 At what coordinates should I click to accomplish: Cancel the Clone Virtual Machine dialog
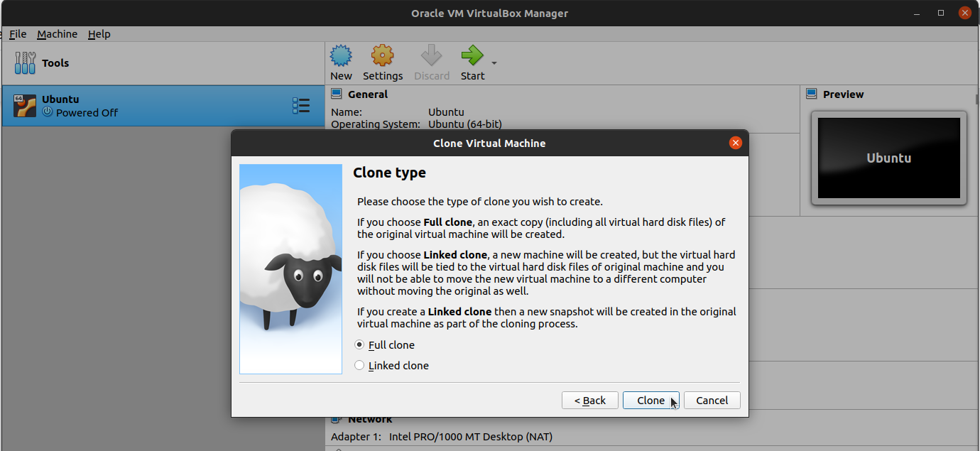click(712, 401)
